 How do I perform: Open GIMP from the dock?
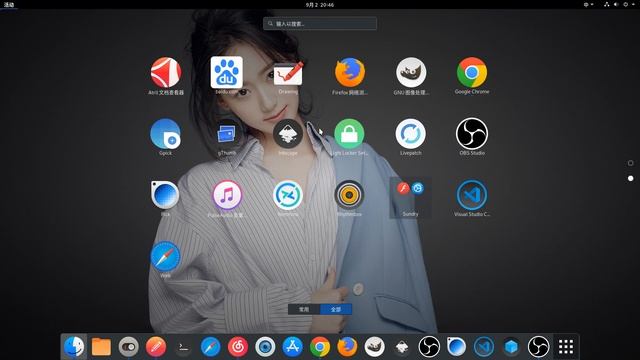point(375,347)
